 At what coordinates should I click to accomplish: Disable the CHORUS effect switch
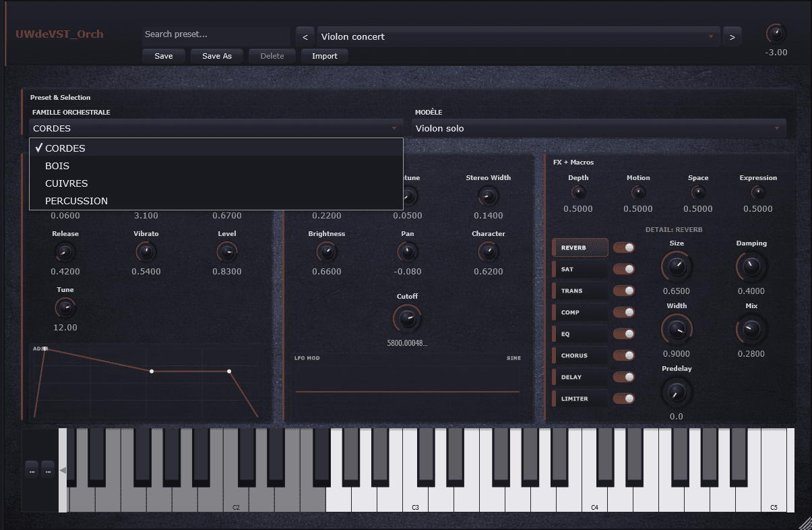624,355
